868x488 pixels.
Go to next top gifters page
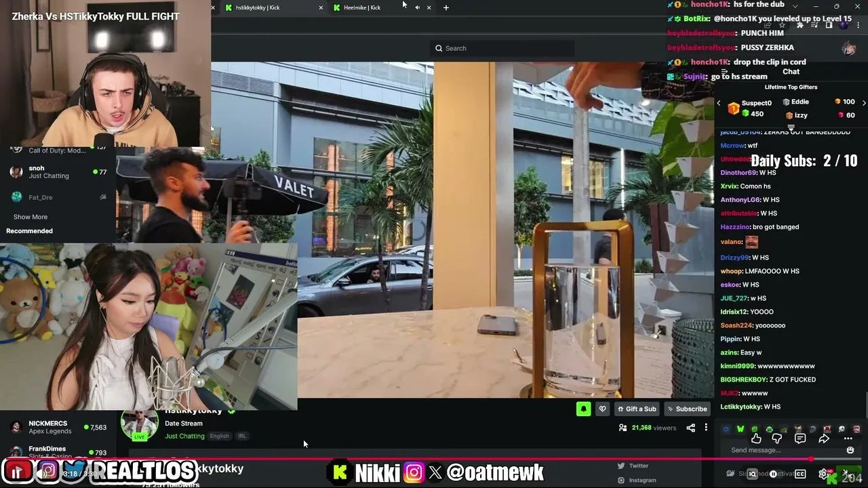(863, 103)
